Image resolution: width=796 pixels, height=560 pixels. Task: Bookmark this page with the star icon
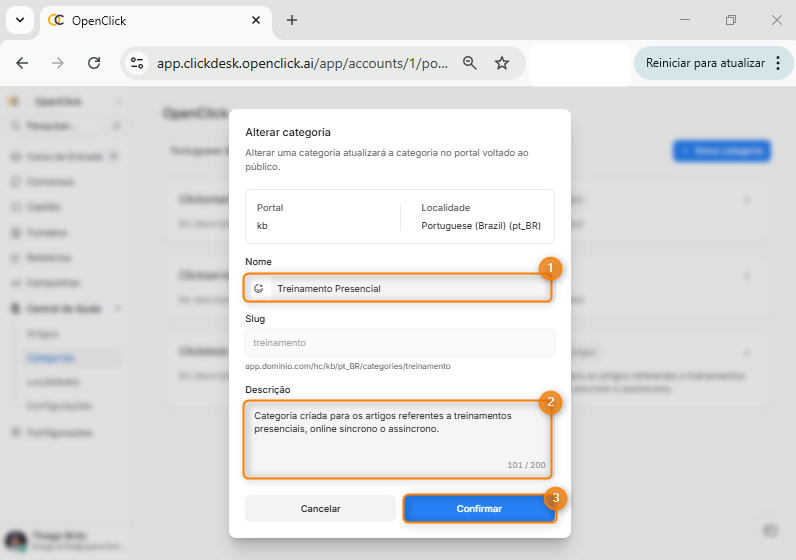(502, 63)
